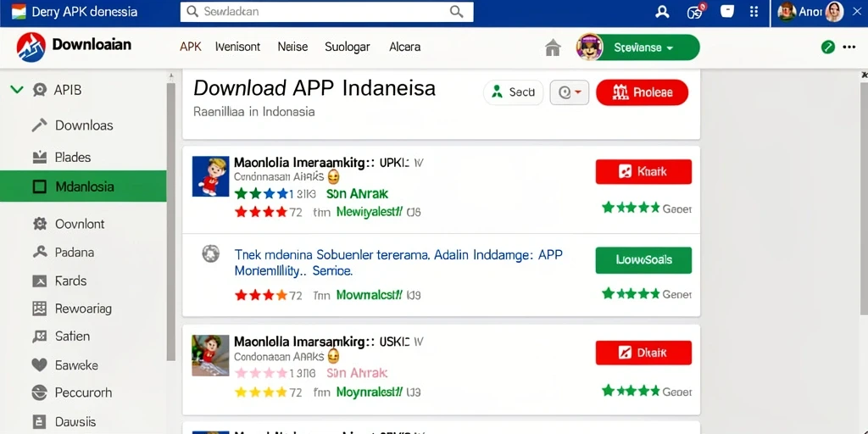
Task: Click the round icon next to Peccurorh
Action: (x=39, y=393)
